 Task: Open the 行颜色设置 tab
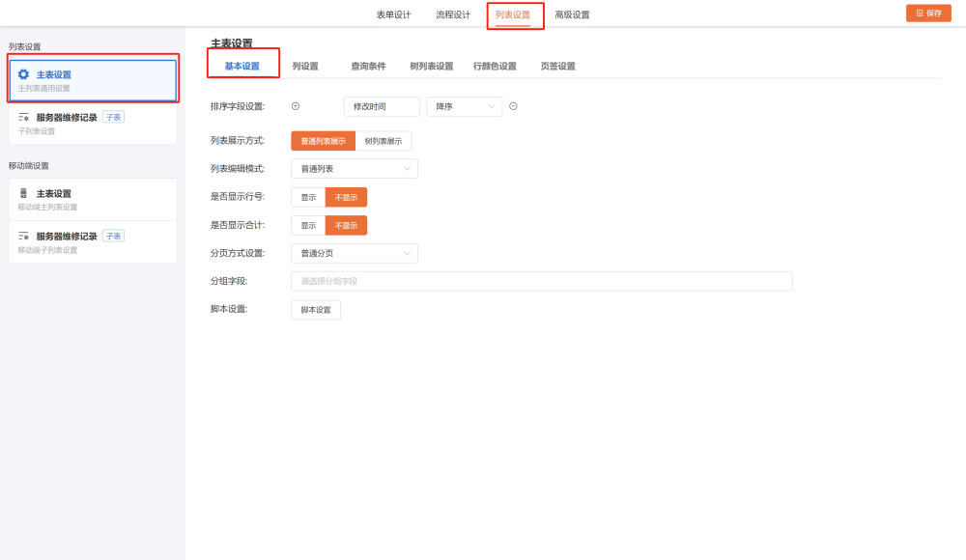(495, 67)
